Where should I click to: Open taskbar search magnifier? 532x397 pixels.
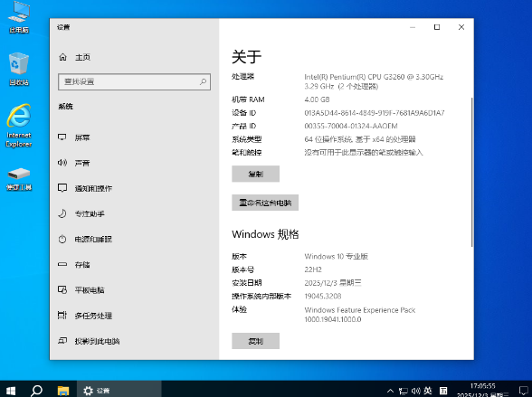(x=36, y=391)
